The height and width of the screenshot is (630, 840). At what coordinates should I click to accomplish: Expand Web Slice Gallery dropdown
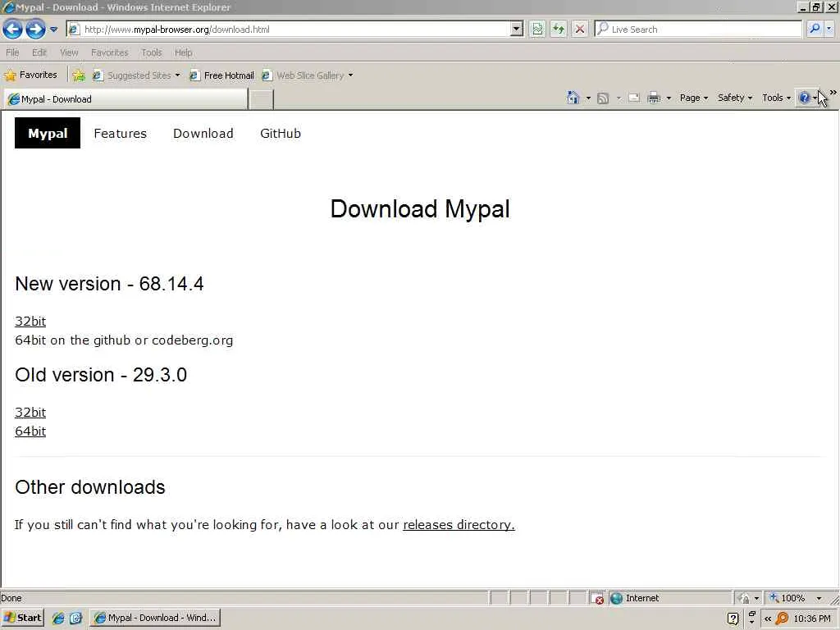[x=350, y=75]
